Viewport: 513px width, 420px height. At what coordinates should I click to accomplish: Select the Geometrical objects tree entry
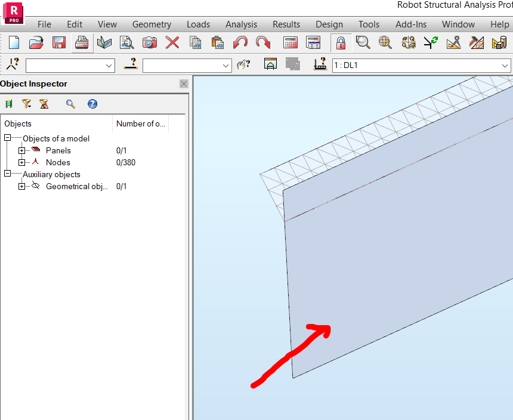point(77,186)
